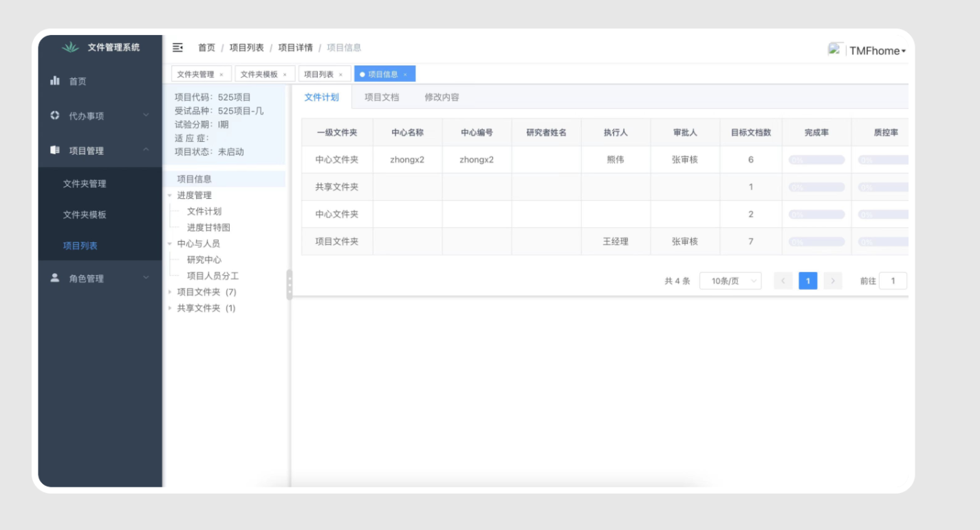
Task: Click the sidebar collapse hamburger icon
Action: 177,47
